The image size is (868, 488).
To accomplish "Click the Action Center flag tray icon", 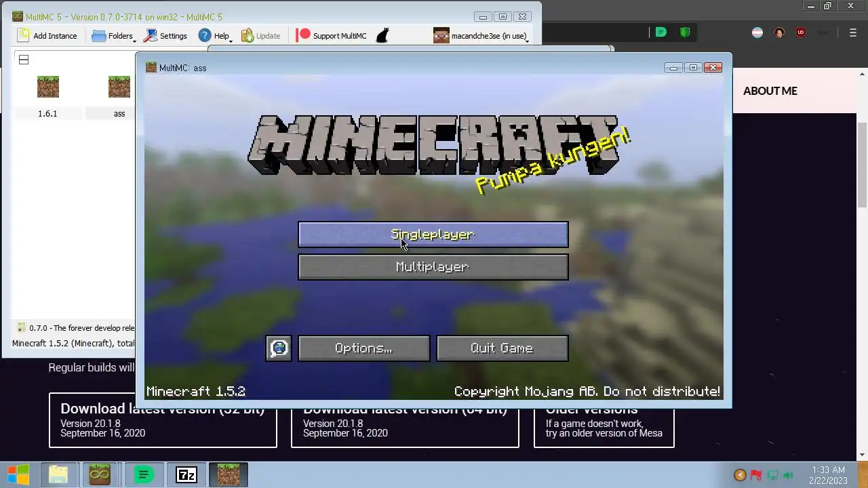I will click(x=756, y=476).
